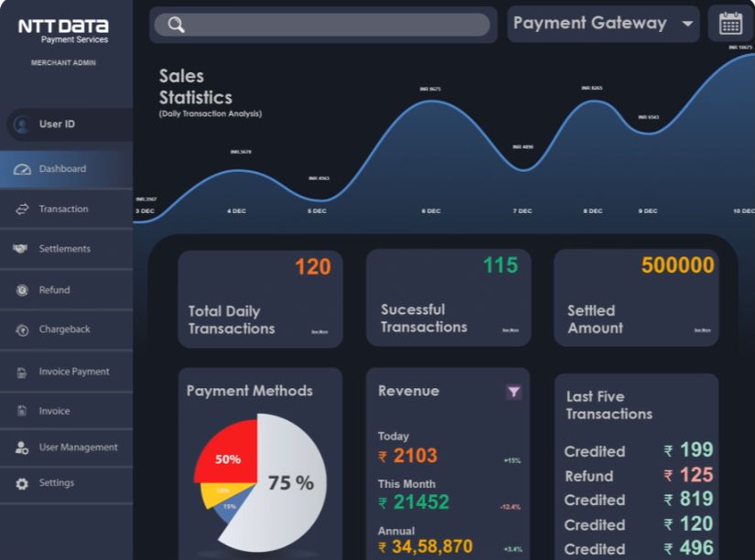Click the Sales Statistics heading

tap(196, 87)
